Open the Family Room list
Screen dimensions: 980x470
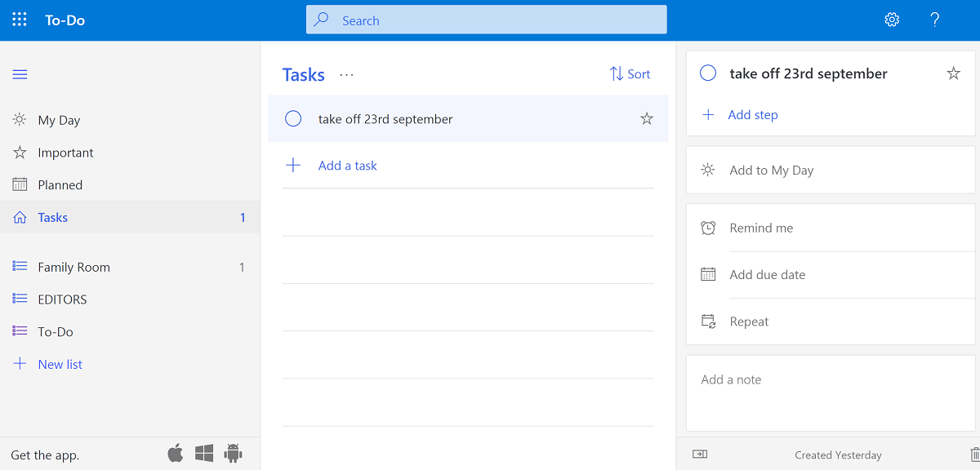coord(130,267)
